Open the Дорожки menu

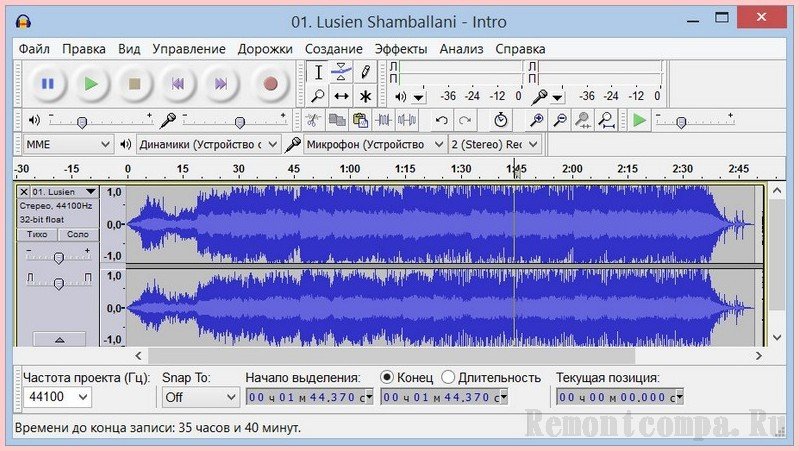pos(265,49)
